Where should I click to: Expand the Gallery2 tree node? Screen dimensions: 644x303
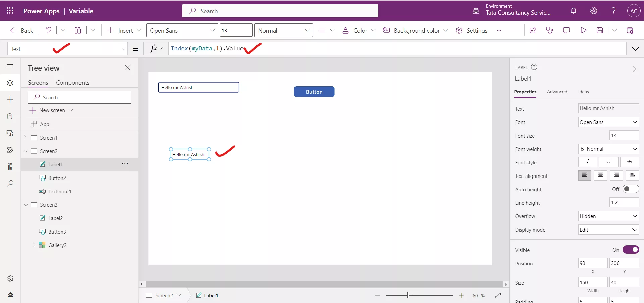34,245
